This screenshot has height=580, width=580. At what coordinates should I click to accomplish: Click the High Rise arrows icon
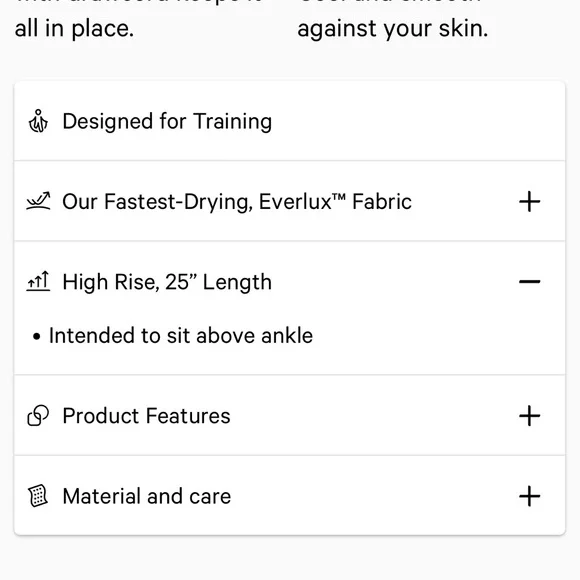(38, 281)
